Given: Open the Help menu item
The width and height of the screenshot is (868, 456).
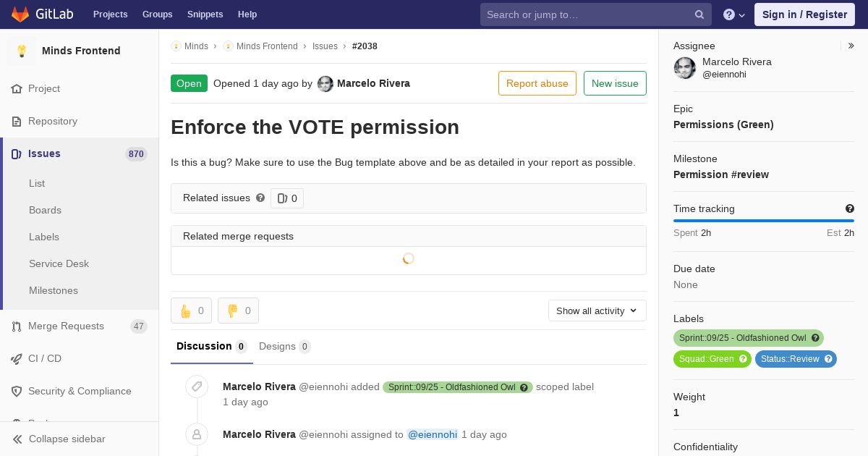Looking at the screenshot, I should pos(247,14).
